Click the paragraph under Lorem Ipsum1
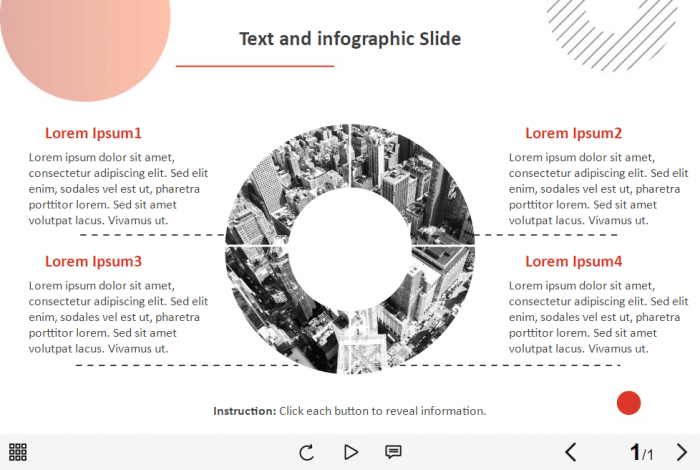Image resolution: width=700 pixels, height=470 pixels. pos(118,189)
